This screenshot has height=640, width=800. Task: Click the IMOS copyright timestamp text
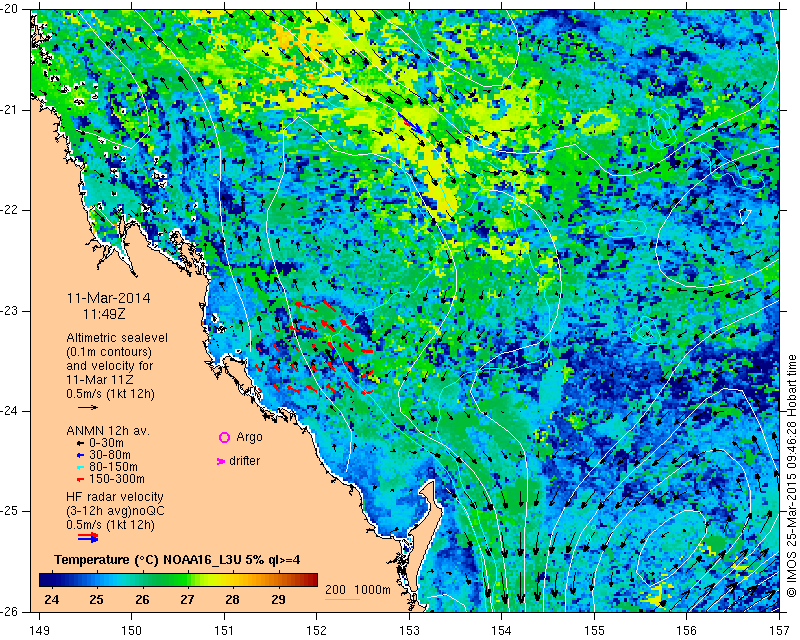[791, 476]
